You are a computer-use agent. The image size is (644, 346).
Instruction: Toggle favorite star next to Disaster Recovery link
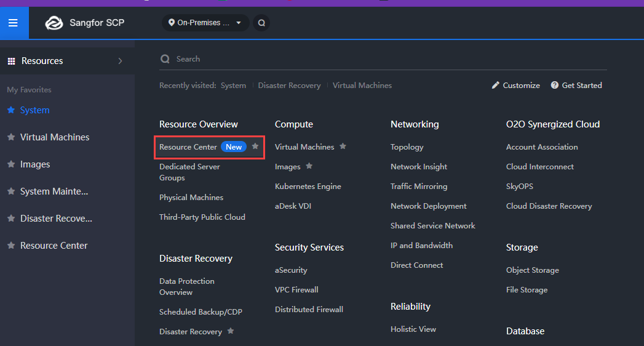click(x=231, y=331)
